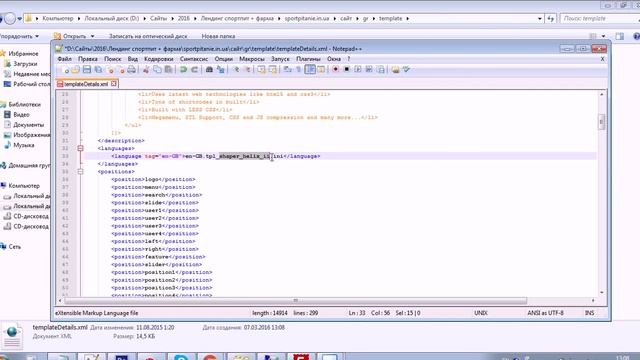Screen dimensions: 640x360
Task: Collapse the positions fold marker
Action: coord(80,171)
